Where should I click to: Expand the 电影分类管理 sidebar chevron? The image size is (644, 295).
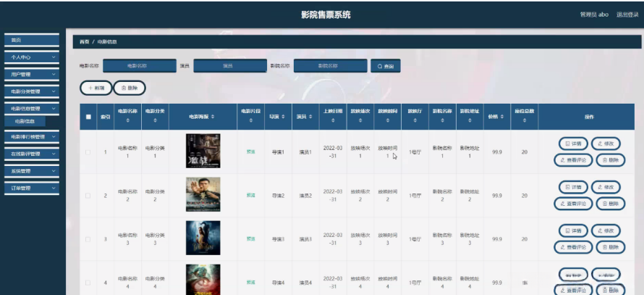pos(54,91)
